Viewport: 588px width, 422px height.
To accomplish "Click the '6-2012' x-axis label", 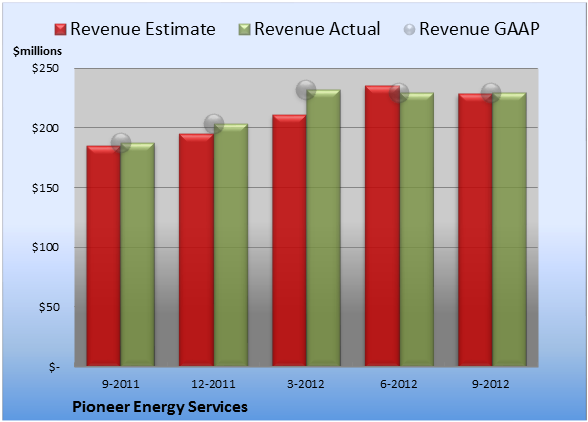I will pyautogui.click(x=399, y=384).
